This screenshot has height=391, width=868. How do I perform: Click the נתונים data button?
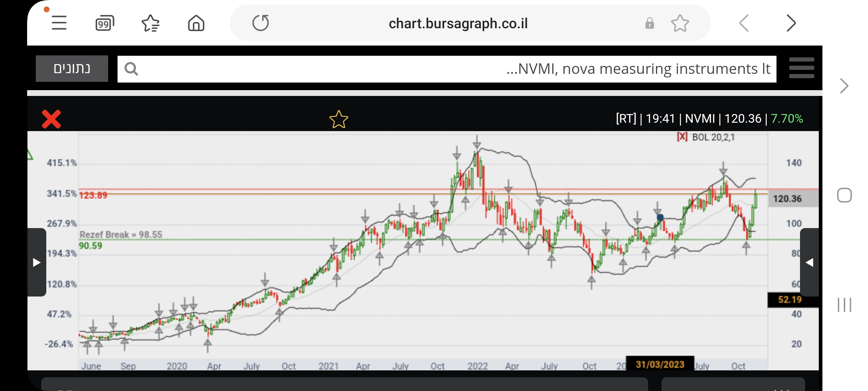(x=72, y=68)
